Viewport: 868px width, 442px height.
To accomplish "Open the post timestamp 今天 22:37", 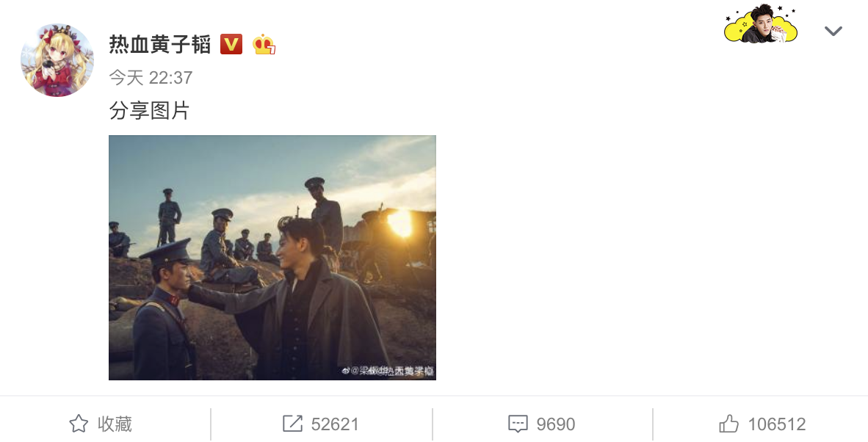I will (x=151, y=77).
